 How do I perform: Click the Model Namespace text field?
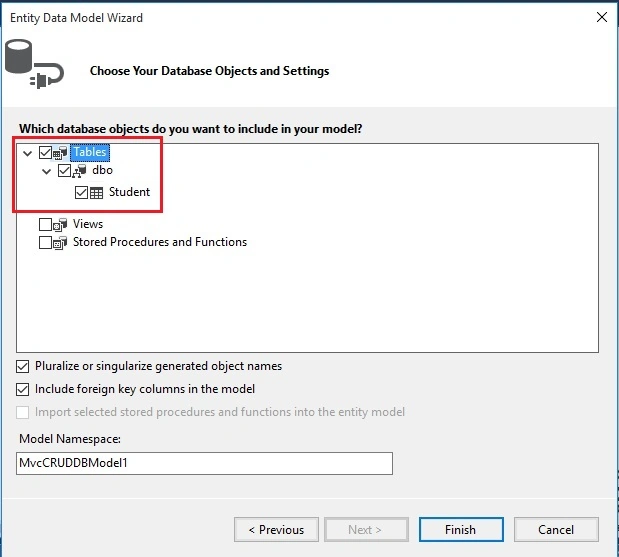(x=204, y=463)
